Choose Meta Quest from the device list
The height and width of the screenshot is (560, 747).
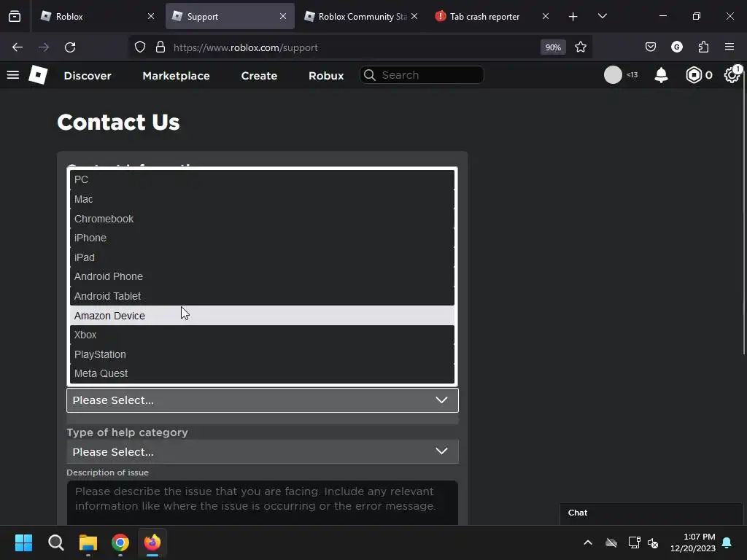click(262, 373)
